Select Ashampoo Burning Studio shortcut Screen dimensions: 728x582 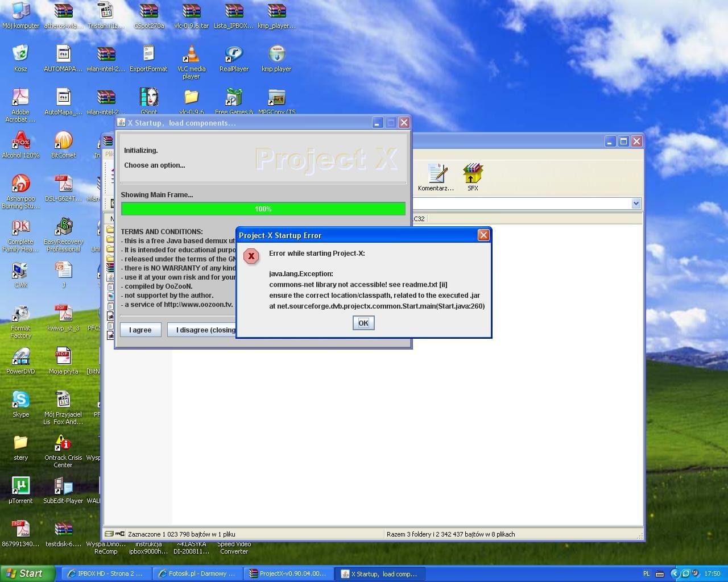pos(20,192)
